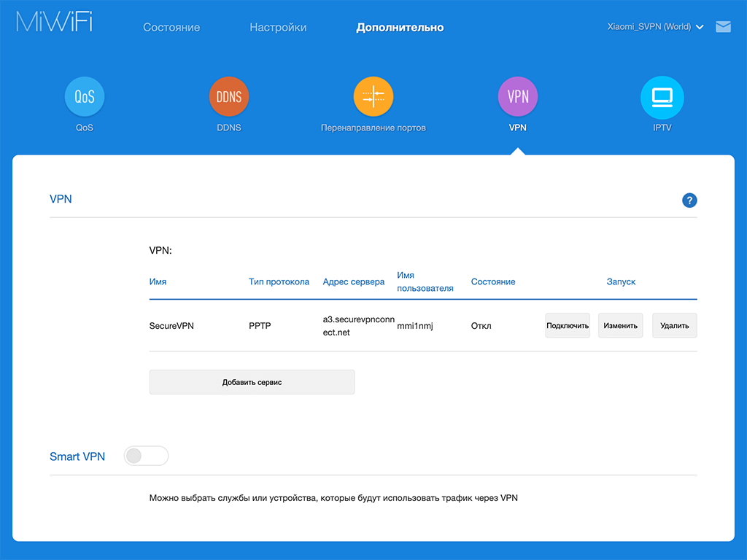This screenshot has height=560, width=747.
Task: Open the DDNS section icon
Action: coord(229,97)
